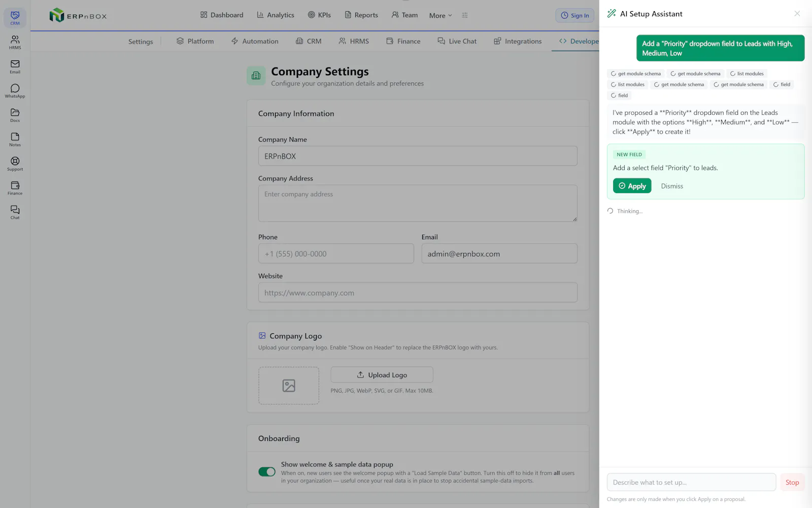Apply the Priority field proposal
Screen dimensions: 812x508
[x=632, y=186]
